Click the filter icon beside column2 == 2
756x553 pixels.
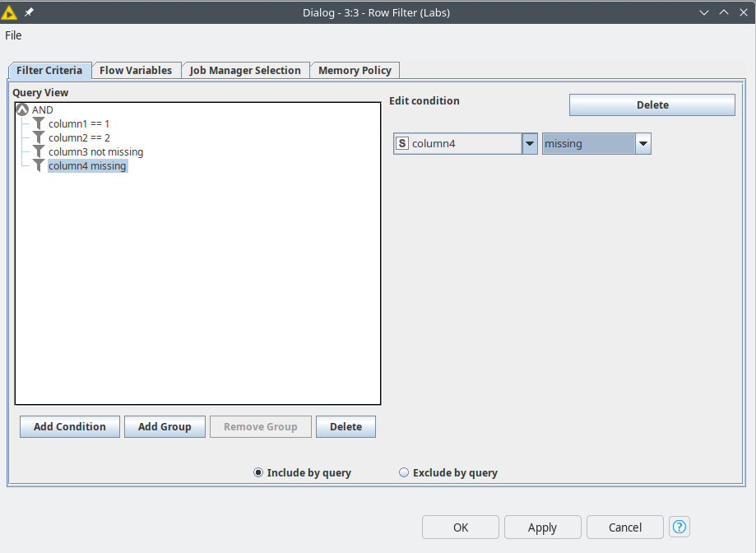tap(39, 138)
